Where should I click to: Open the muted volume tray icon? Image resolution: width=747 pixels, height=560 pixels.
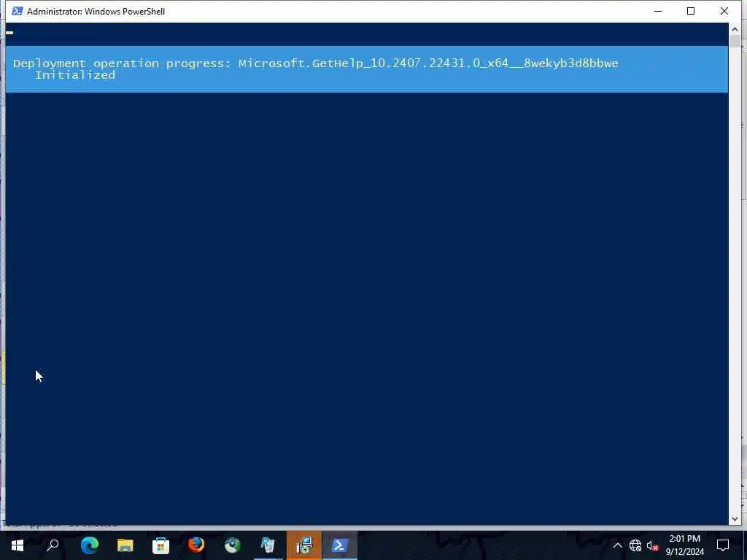pyautogui.click(x=652, y=545)
